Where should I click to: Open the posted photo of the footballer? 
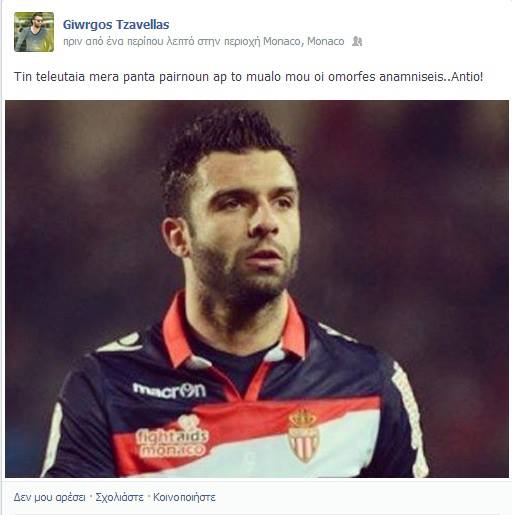click(x=257, y=289)
